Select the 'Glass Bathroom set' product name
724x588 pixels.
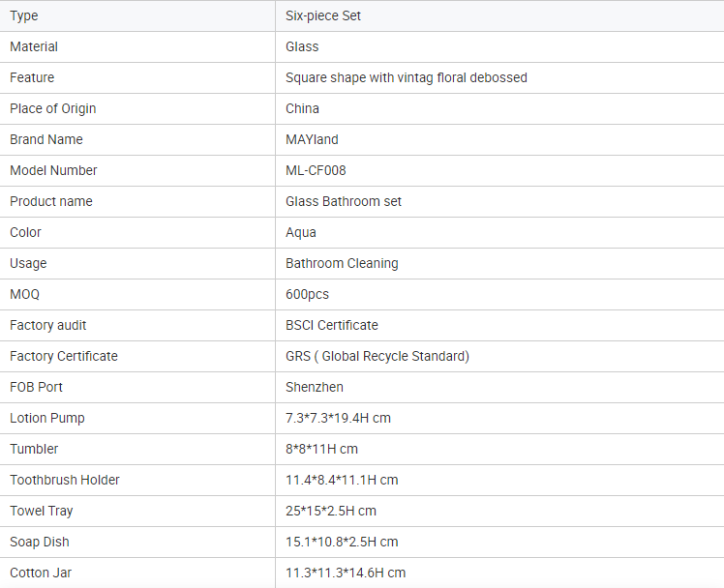344,201
